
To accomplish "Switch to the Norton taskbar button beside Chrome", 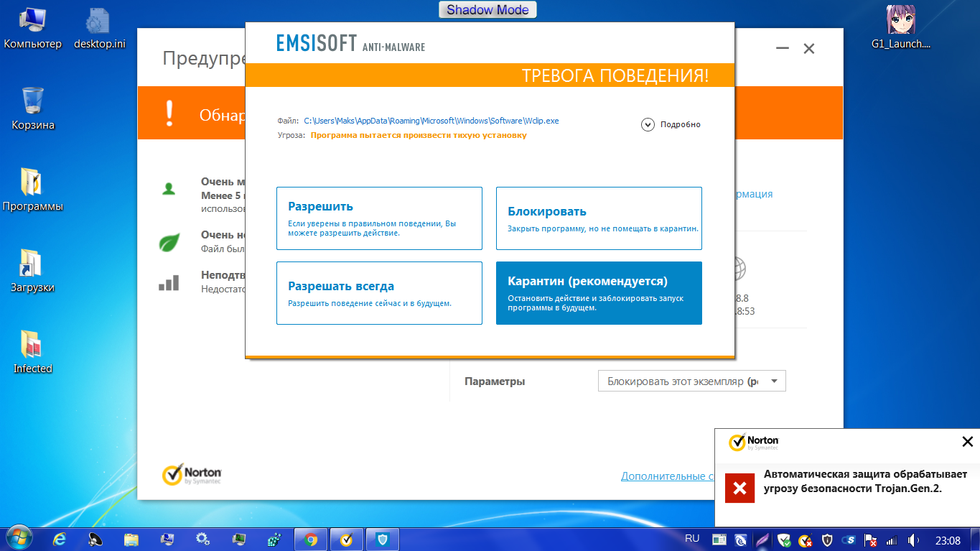I will (x=346, y=540).
